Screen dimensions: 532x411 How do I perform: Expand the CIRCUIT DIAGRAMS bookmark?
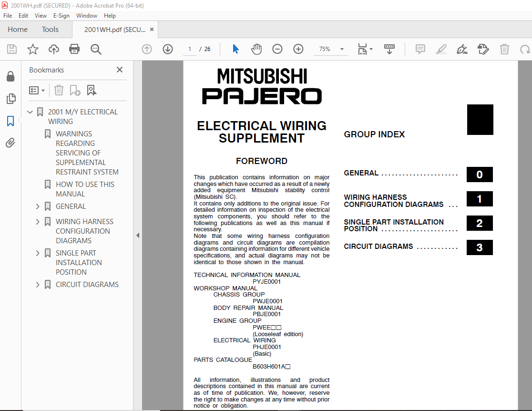(x=38, y=285)
